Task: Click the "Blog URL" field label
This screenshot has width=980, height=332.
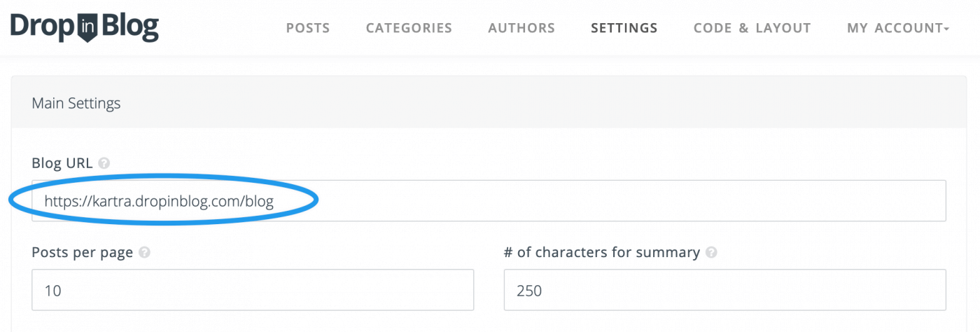Action: [x=64, y=163]
